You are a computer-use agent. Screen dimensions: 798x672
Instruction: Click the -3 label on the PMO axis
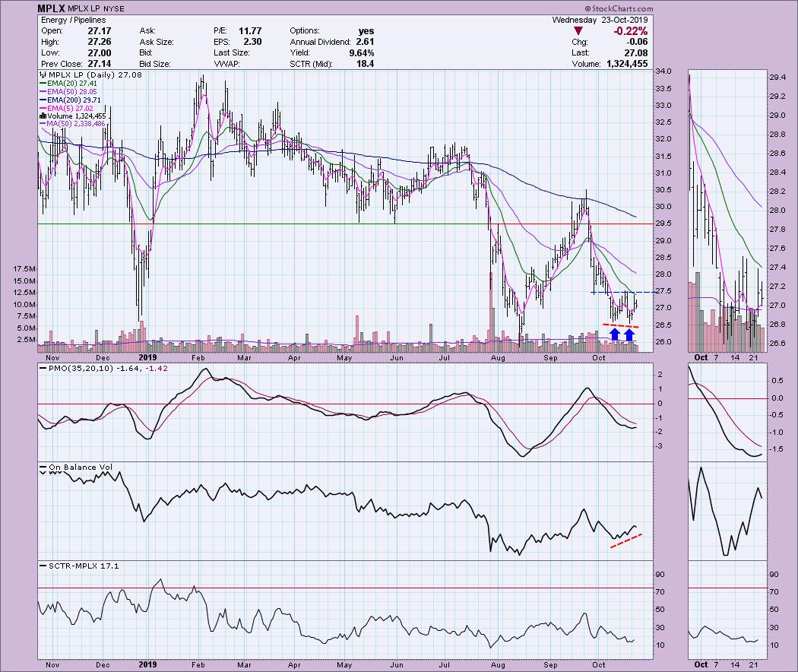660,446
